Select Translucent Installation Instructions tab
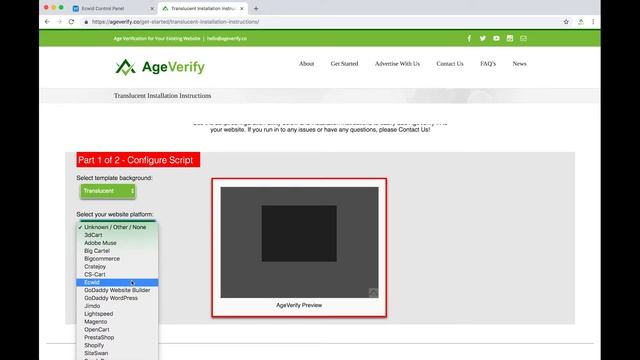640x360 pixels. [203, 8]
